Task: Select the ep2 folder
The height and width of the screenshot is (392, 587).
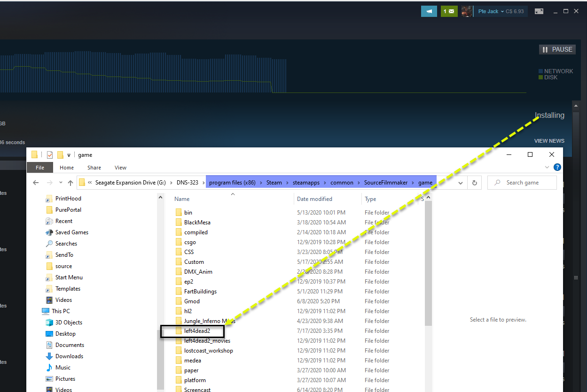Action: (x=188, y=282)
